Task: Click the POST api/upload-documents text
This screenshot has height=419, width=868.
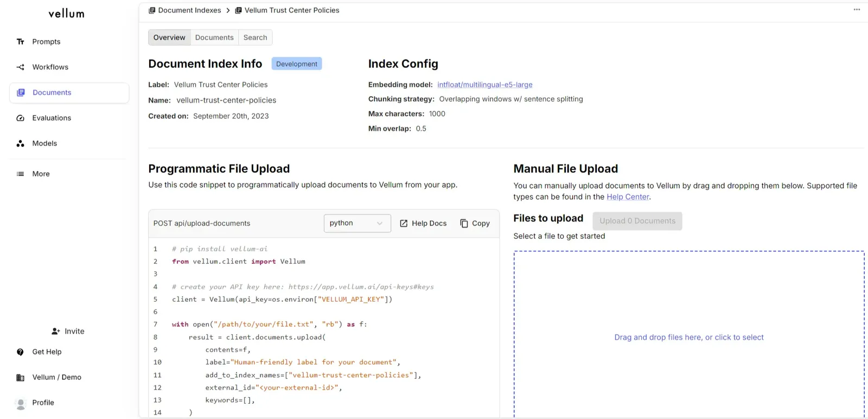Action: point(202,224)
